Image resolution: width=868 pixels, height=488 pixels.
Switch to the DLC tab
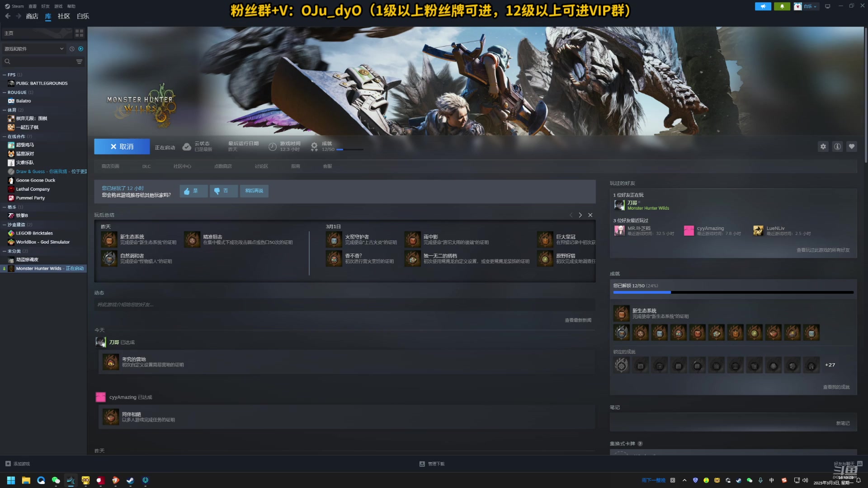tap(146, 166)
